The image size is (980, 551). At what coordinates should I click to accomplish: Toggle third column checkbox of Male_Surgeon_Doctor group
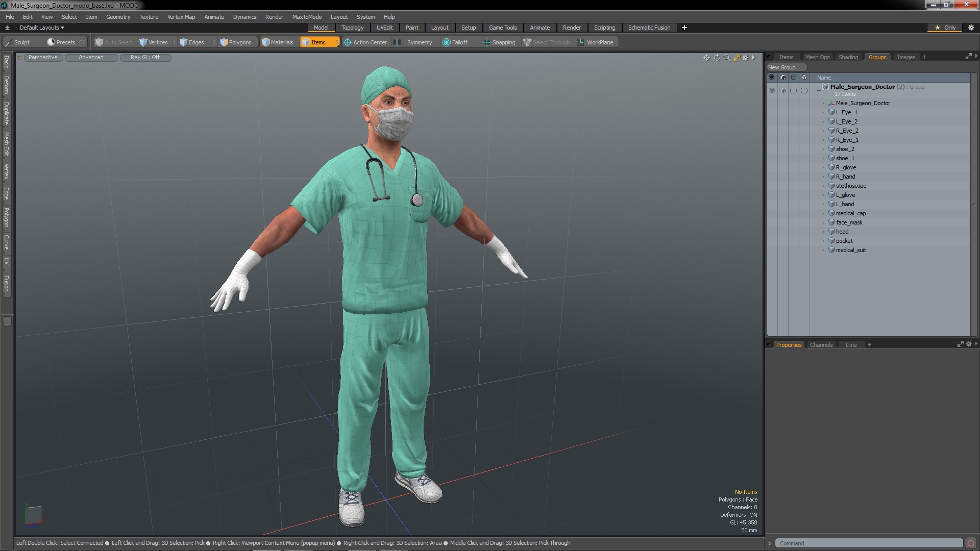(793, 90)
